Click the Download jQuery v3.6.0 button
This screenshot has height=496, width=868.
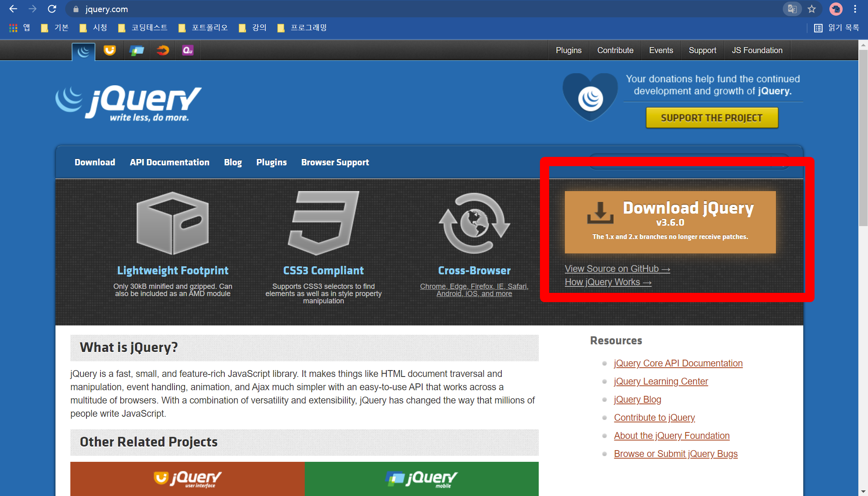coord(670,222)
